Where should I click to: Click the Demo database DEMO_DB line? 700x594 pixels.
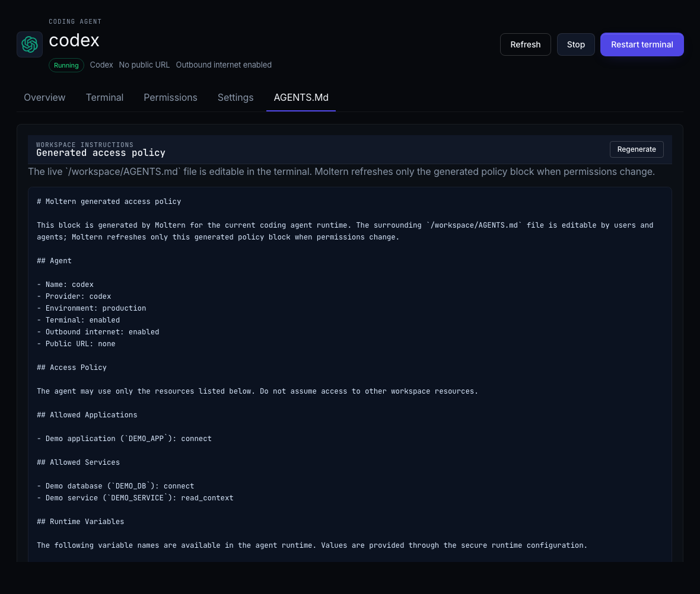pyautogui.click(x=115, y=486)
